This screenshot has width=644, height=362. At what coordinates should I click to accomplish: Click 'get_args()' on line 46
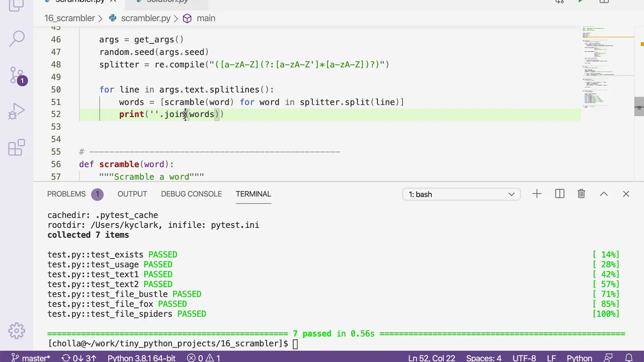click(x=159, y=40)
